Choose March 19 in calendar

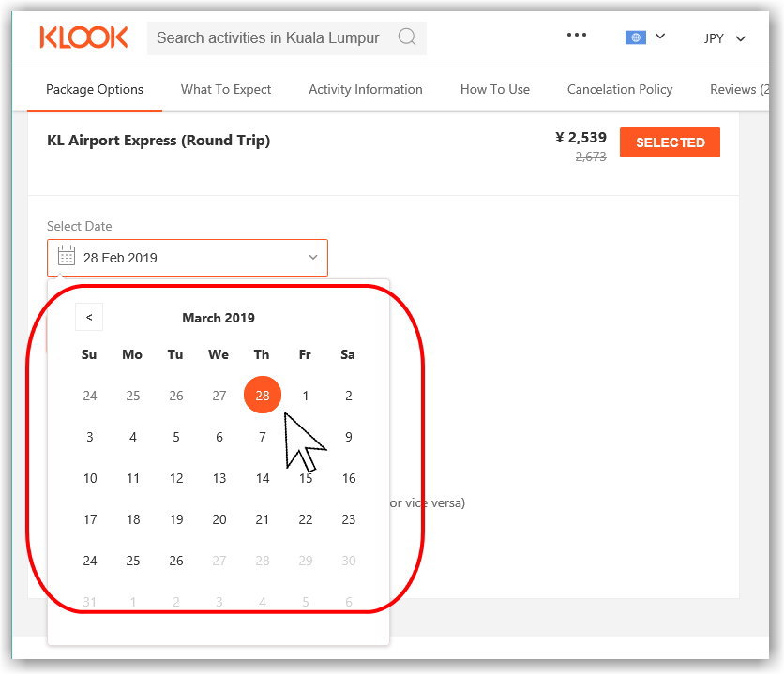[176, 519]
